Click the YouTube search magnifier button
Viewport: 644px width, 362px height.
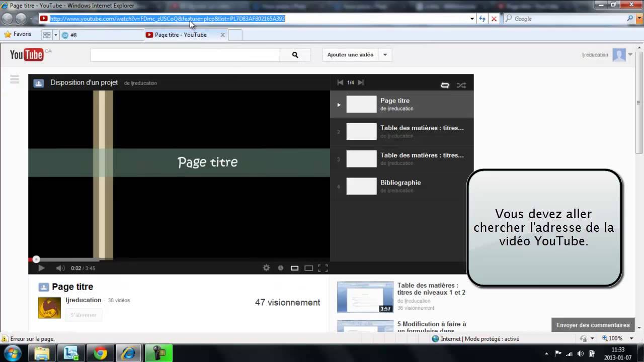tap(295, 55)
